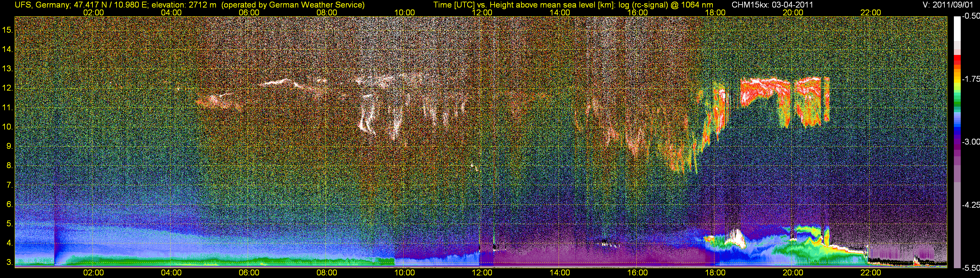Click the 12:00 label on the bottom time axis

[482, 273]
